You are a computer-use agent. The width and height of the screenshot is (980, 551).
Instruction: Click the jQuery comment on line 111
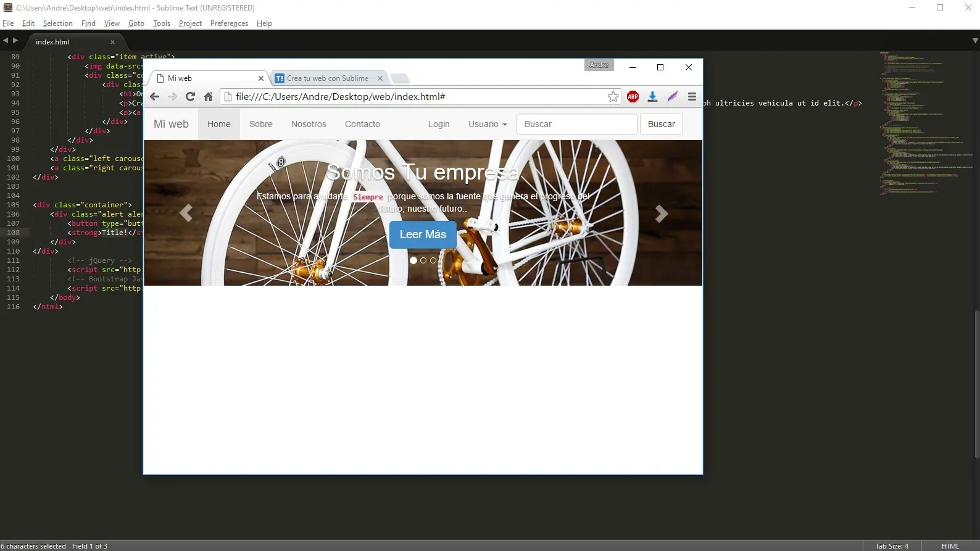99,260
